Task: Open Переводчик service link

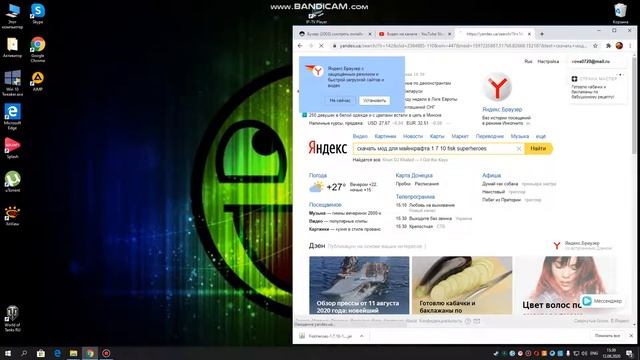Action: pos(490,136)
